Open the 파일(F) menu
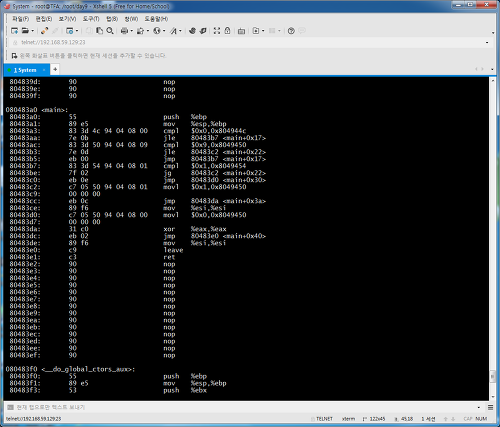 [21, 19]
